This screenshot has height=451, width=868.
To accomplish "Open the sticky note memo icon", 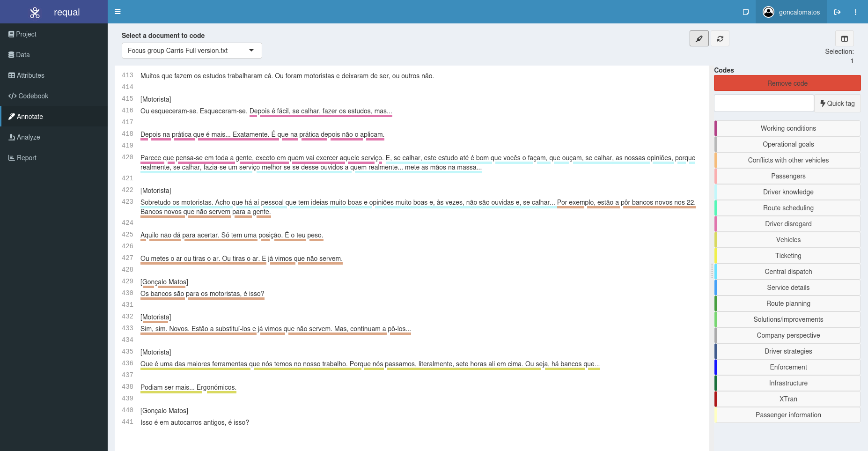I will point(746,12).
